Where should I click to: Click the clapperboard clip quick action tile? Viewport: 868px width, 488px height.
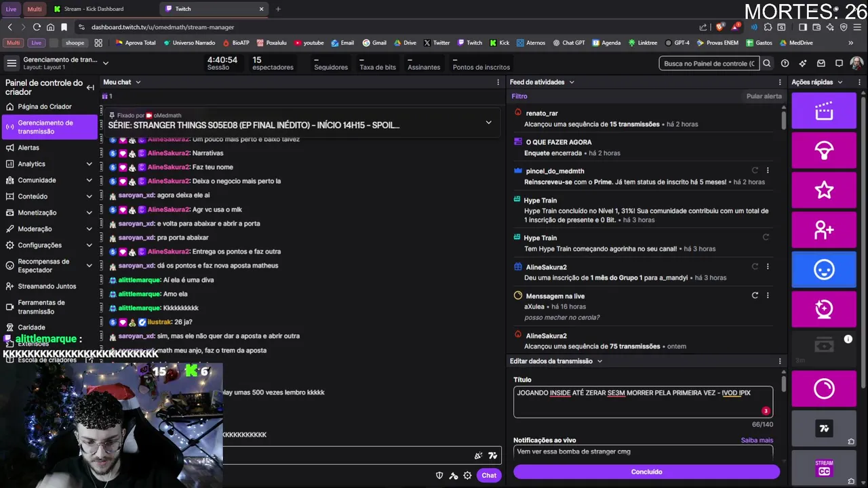(x=824, y=110)
